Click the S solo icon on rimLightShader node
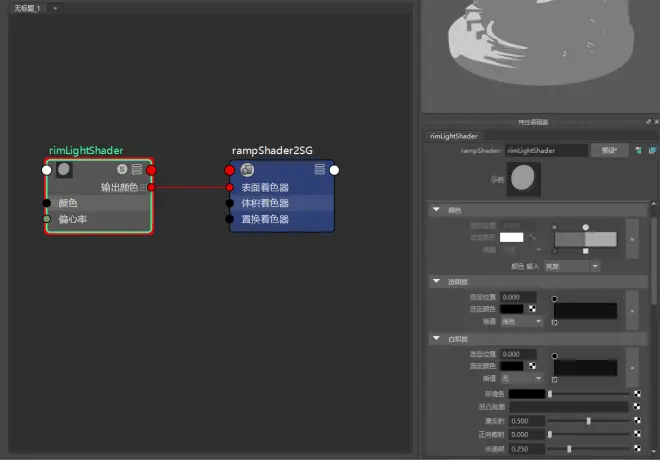660x460 pixels. click(122, 169)
